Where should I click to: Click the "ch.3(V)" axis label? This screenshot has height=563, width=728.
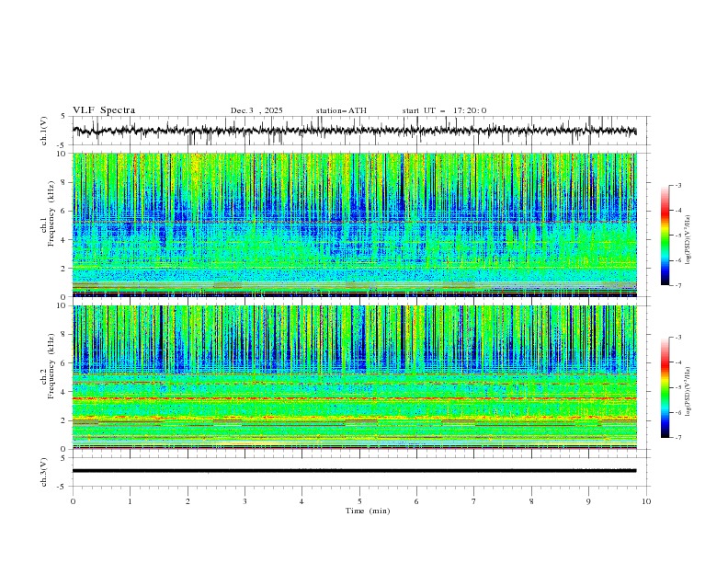tap(44, 472)
